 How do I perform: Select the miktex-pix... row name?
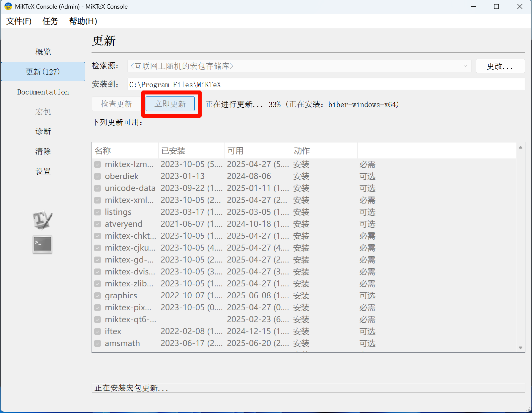point(128,308)
